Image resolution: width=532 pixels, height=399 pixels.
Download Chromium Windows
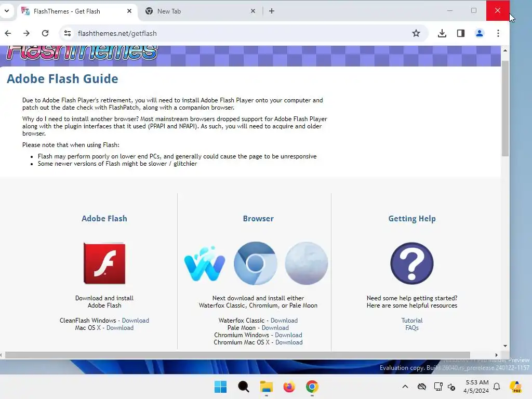288,335
